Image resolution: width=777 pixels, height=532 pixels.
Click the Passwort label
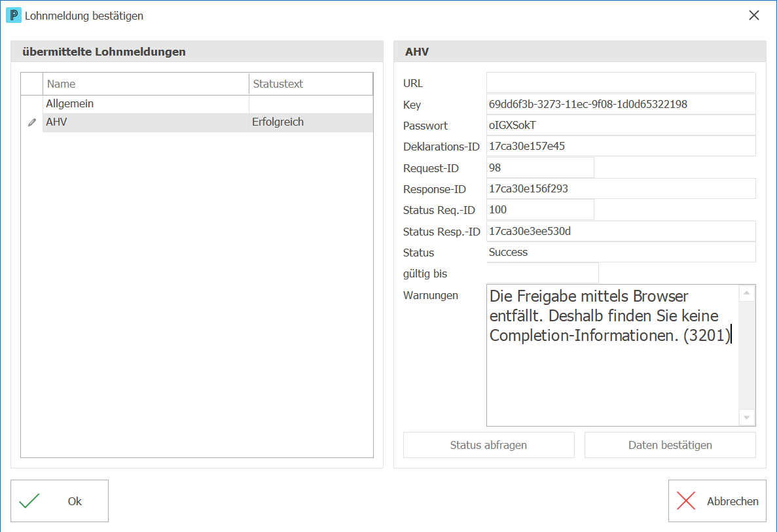pyautogui.click(x=425, y=126)
